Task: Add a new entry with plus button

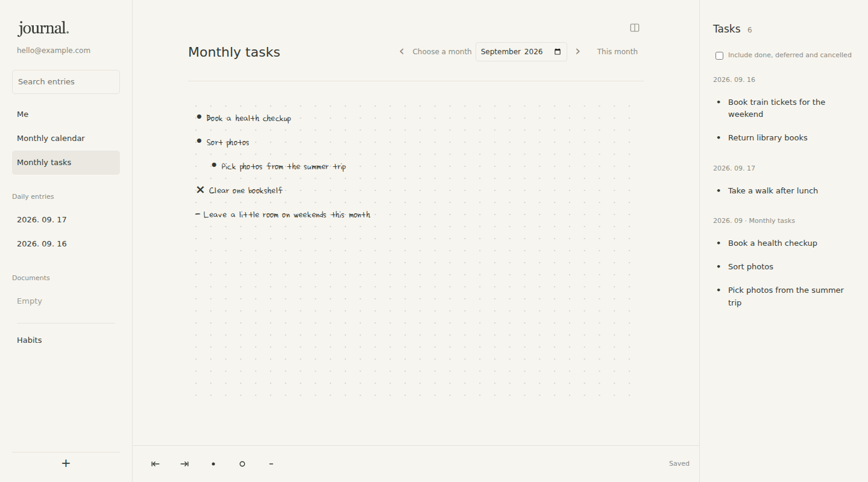Action: point(66,463)
